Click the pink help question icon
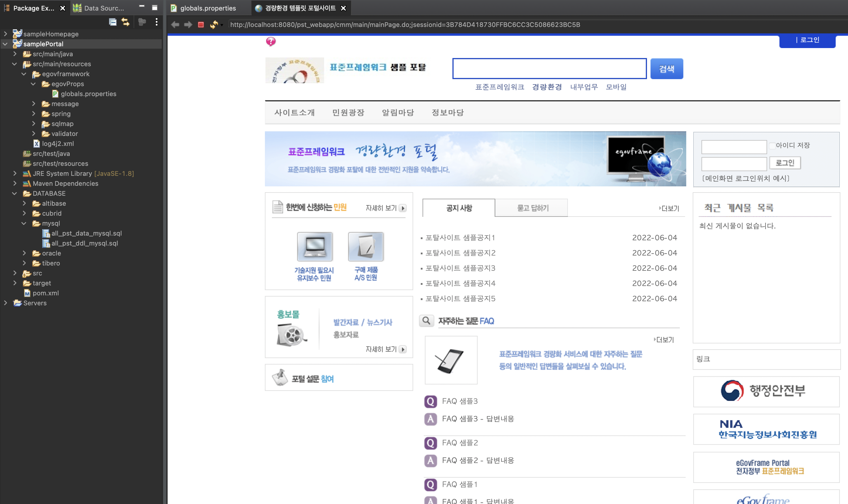Viewport: 848px width, 504px height. click(x=271, y=41)
